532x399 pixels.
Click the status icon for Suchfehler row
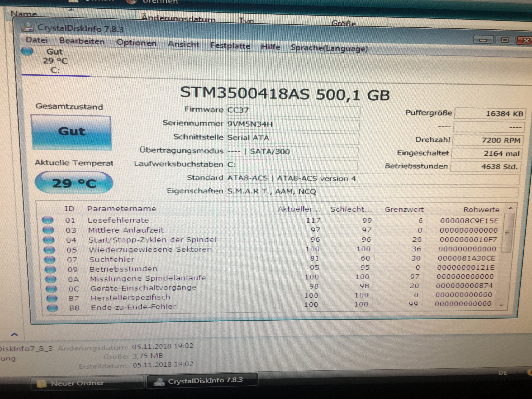click(x=50, y=259)
